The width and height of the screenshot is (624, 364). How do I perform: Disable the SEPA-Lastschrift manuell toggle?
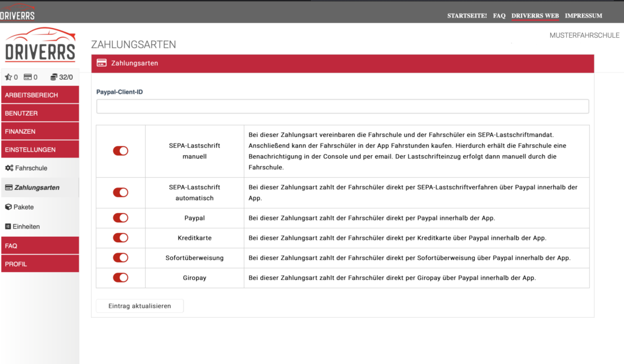pos(121,151)
